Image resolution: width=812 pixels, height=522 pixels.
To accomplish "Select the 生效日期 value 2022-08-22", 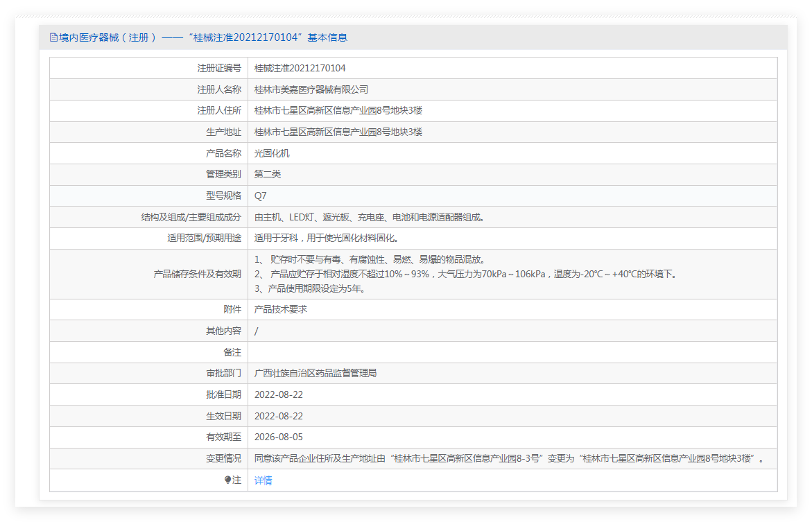I will tap(279, 417).
